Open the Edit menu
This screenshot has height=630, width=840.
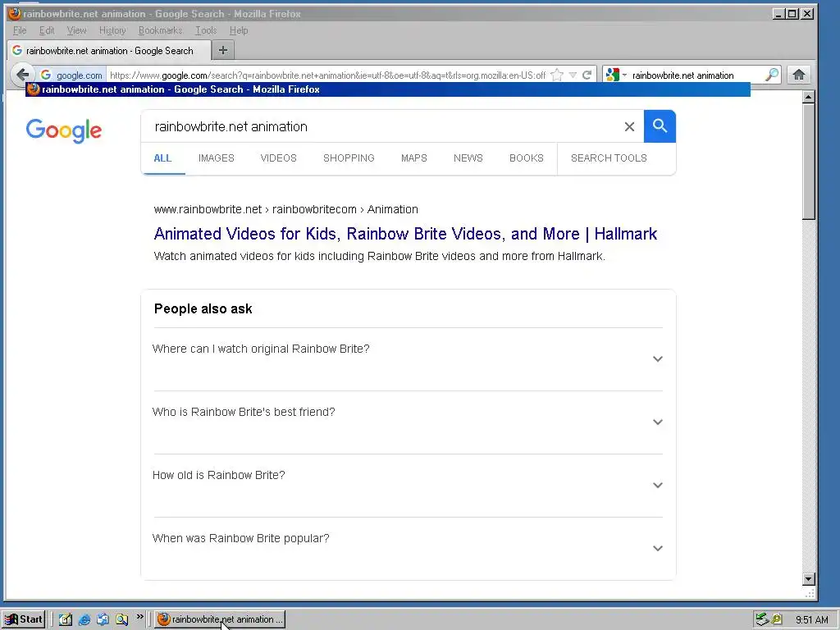pos(47,30)
